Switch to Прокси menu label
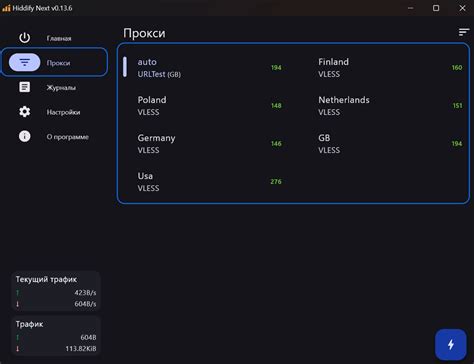474x364 pixels. point(58,63)
